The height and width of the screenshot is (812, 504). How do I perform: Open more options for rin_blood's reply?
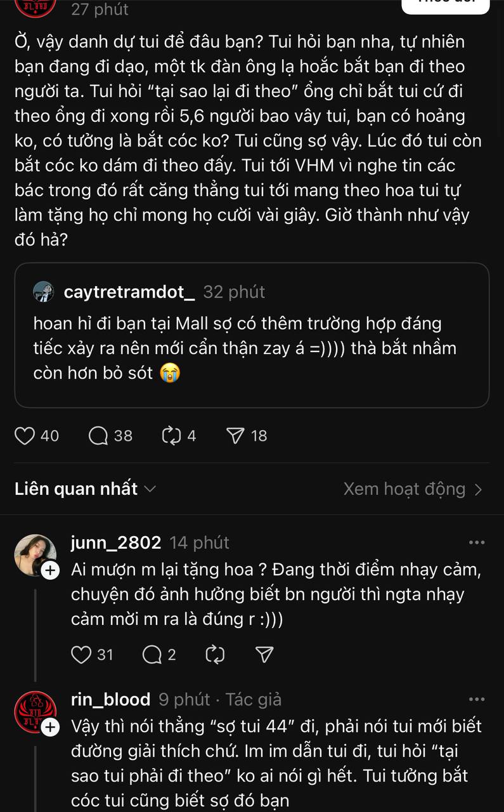pos(476,700)
